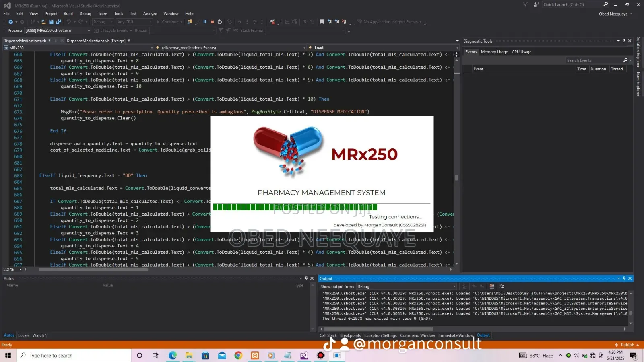Stop debugging with the red square
Viewport: 644px width, 362px height.
pyautogui.click(x=212, y=22)
